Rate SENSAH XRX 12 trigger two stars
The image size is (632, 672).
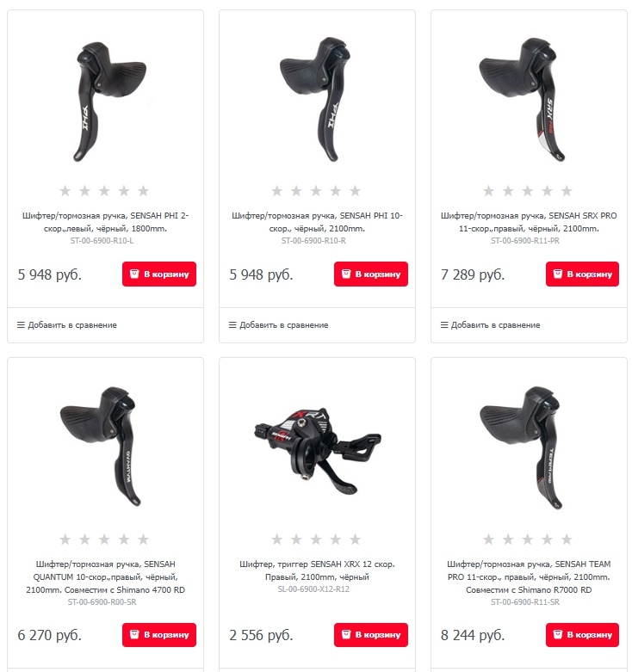point(296,539)
